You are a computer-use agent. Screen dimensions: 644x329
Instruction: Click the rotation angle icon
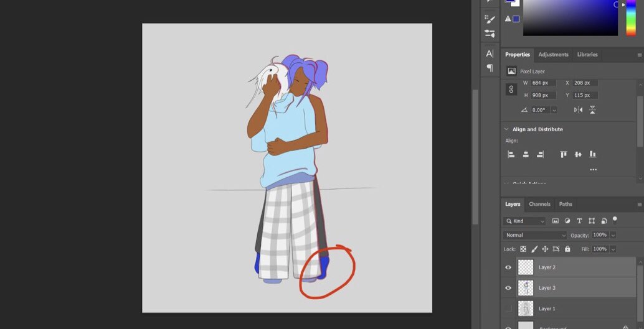click(x=524, y=110)
